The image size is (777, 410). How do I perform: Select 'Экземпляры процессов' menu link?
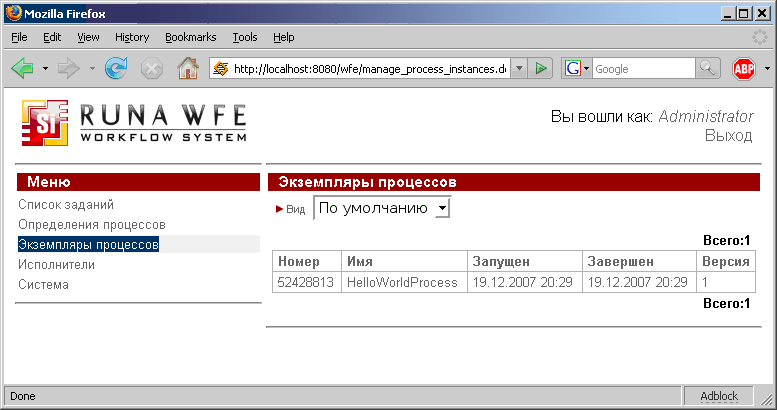click(x=88, y=244)
